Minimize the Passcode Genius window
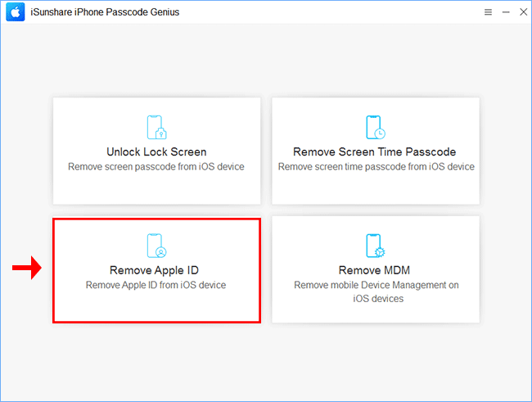532x402 pixels. 506,12
